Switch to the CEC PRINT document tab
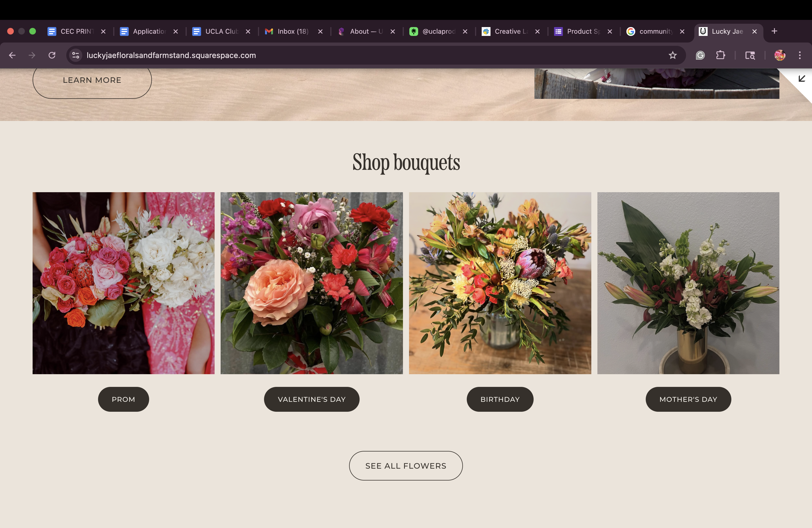 pos(77,31)
